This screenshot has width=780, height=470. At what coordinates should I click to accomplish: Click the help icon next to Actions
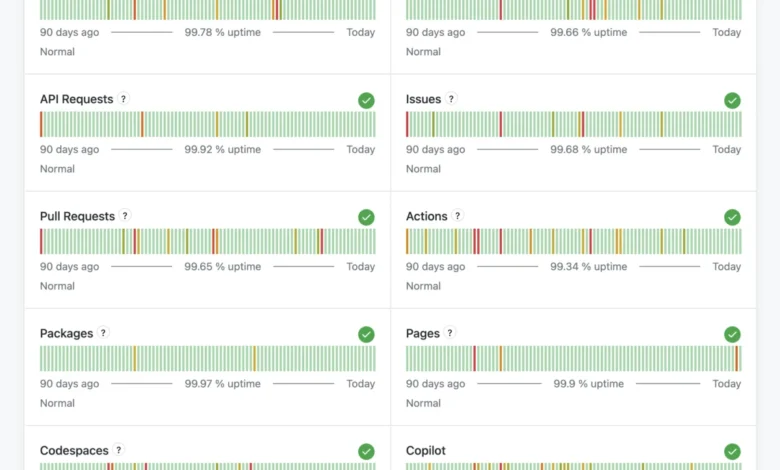coord(458,216)
